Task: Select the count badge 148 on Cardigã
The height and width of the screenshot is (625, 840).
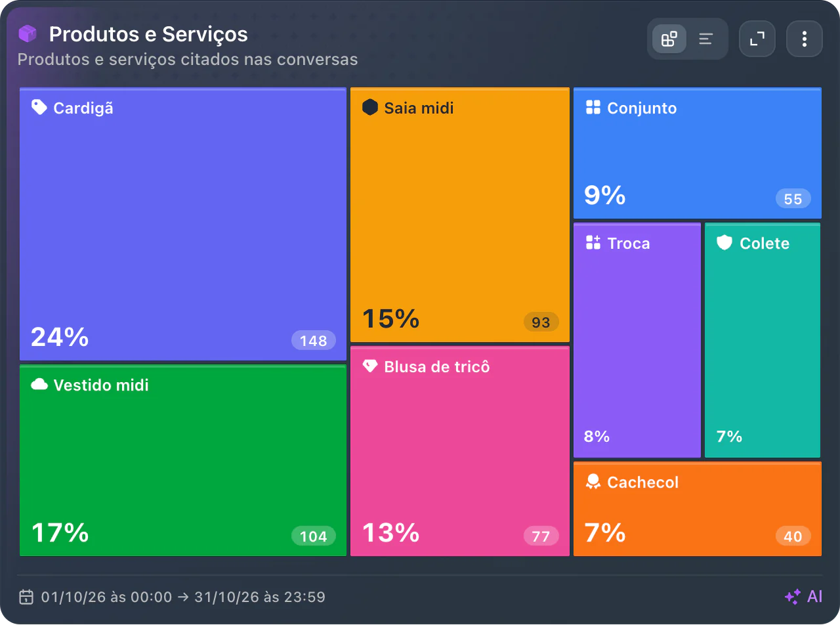Action: (x=314, y=341)
